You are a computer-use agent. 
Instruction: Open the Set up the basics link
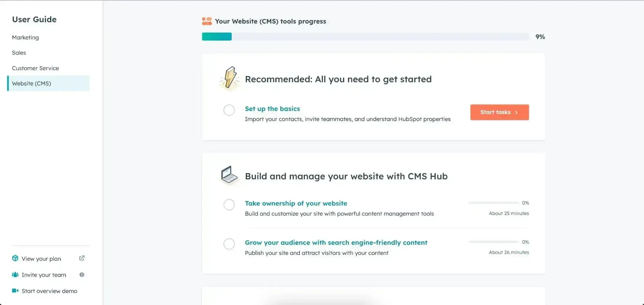click(x=272, y=109)
